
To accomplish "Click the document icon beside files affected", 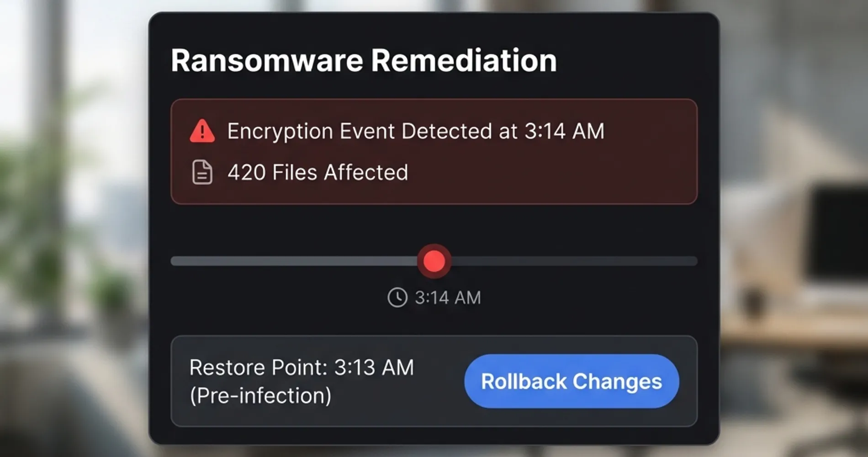I will pyautogui.click(x=202, y=172).
